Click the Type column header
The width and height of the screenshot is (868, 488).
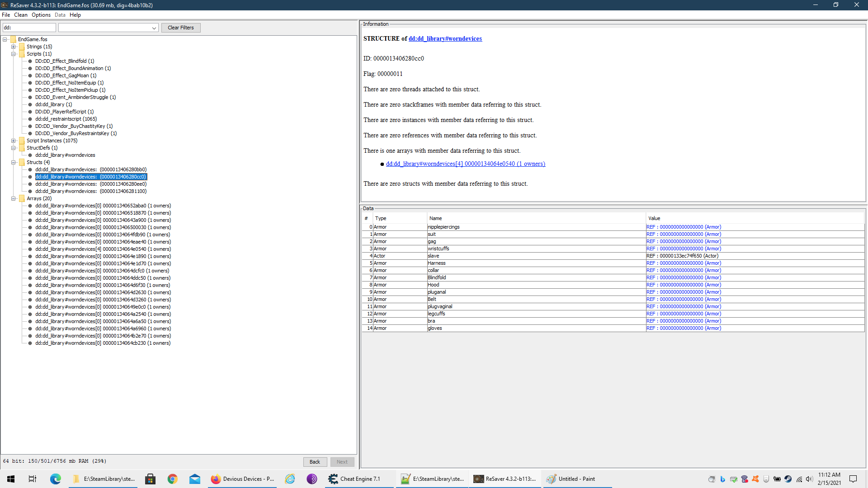pyautogui.click(x=400, y=218)
